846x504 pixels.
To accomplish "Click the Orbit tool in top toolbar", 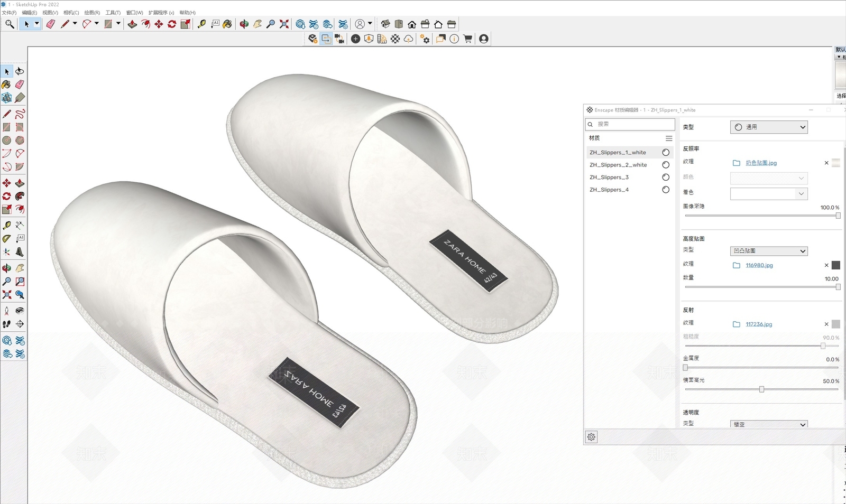I will (x=244, y=24).
